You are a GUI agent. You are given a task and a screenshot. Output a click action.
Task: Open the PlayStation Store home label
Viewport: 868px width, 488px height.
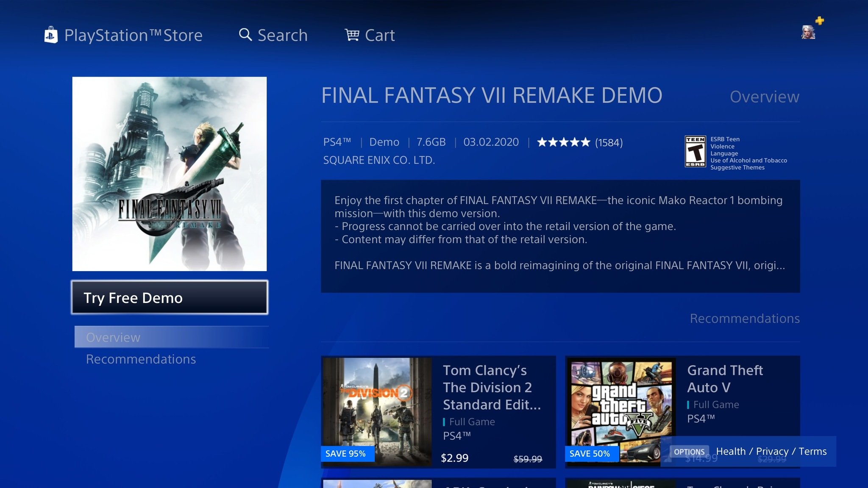pos(133,35)
